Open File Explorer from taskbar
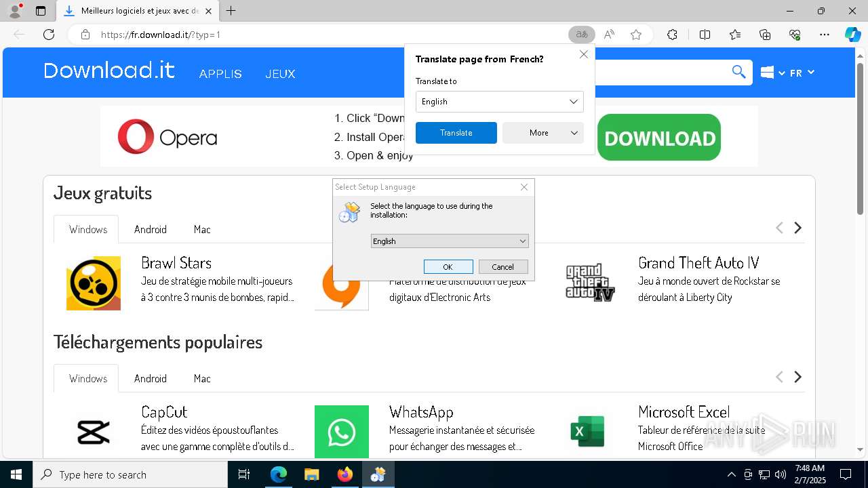The width and height of the screenshot is (868, 488). [311, 474]
